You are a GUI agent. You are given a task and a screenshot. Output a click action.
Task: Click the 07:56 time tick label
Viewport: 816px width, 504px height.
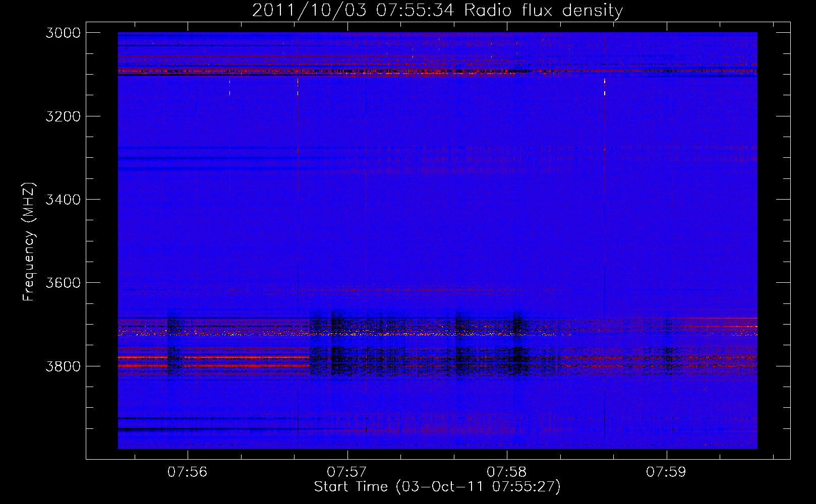(188, 472)
